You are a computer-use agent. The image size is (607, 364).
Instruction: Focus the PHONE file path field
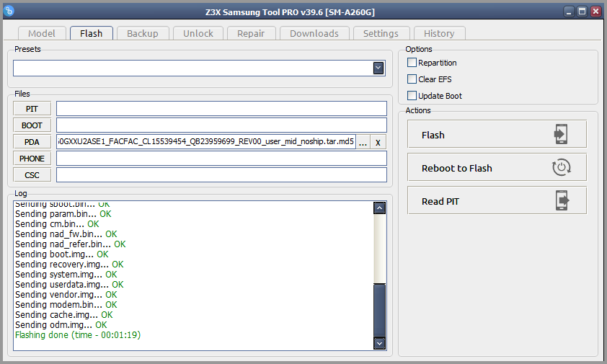221,159
